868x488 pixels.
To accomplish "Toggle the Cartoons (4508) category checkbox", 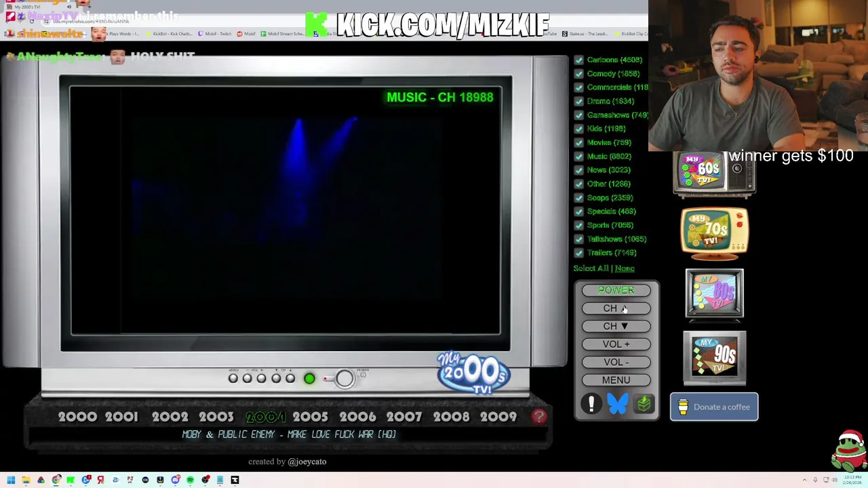I will [578, 60].
